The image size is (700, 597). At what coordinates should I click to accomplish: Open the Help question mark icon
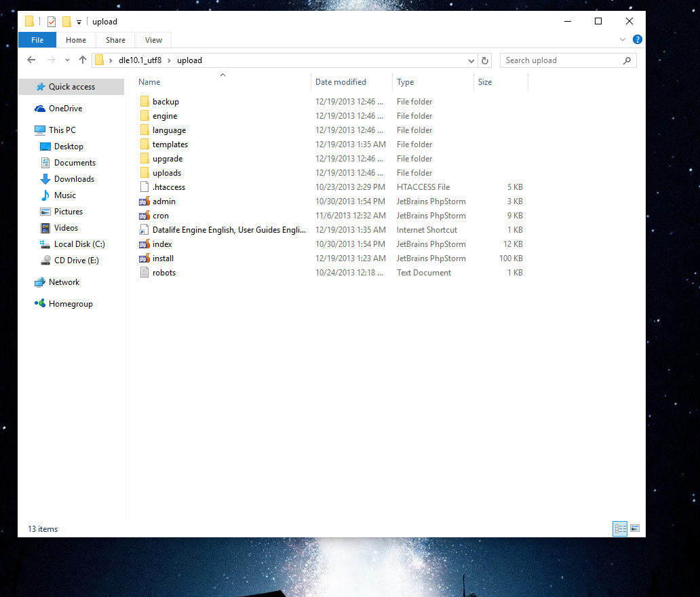(638, 40)
